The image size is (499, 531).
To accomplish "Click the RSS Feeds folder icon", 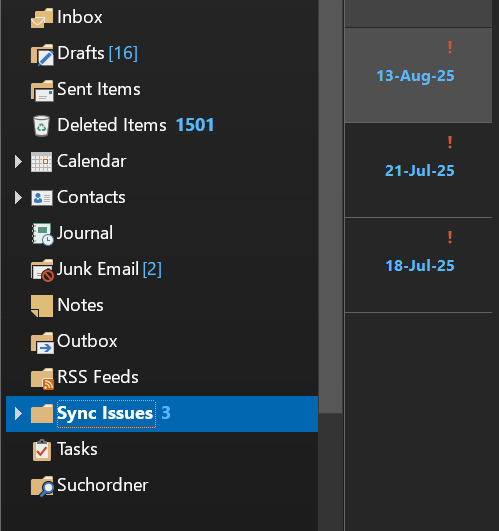I will coord(42,379).
